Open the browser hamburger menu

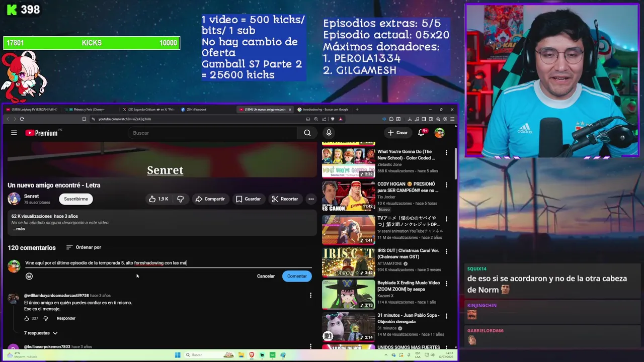[452, 119]
